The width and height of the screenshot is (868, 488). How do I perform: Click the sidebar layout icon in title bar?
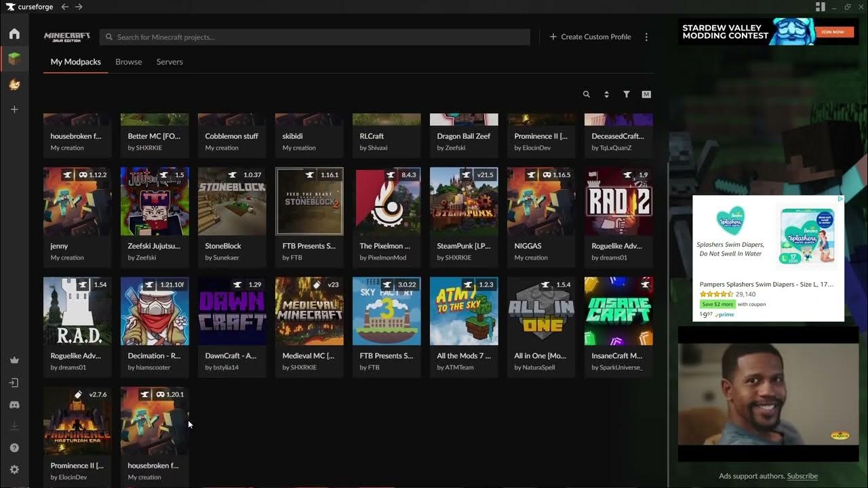pyautogui.click(x=820, y=7)
